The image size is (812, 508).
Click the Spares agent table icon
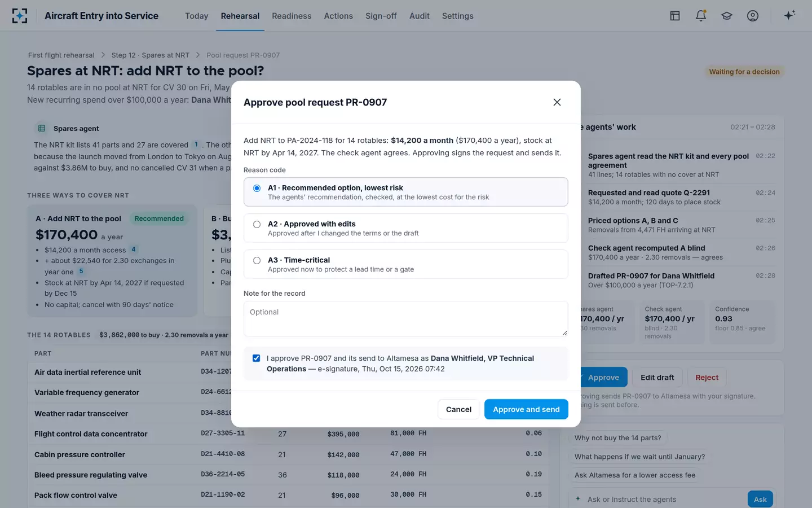click(x=42, y=128)
